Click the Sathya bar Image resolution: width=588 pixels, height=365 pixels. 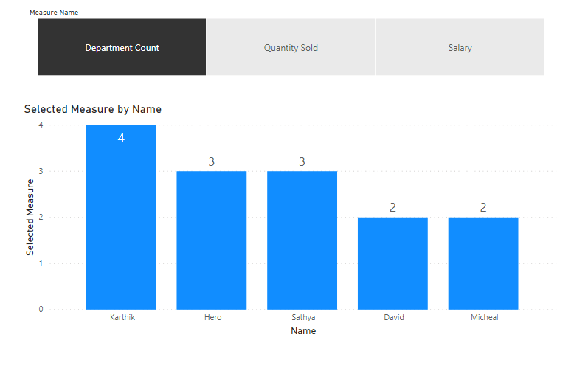302,243
